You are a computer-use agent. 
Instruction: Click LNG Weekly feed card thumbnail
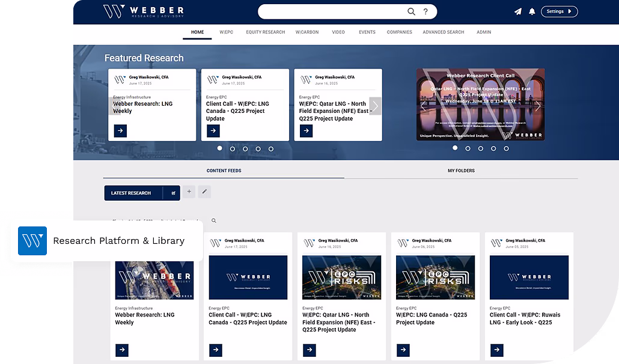coord(154,280)
